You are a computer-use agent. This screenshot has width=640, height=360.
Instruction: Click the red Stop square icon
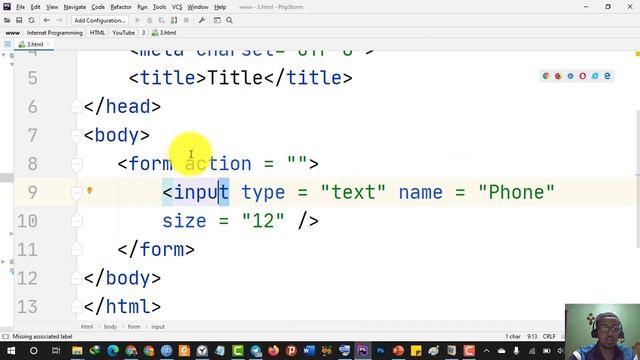[187, 20]
